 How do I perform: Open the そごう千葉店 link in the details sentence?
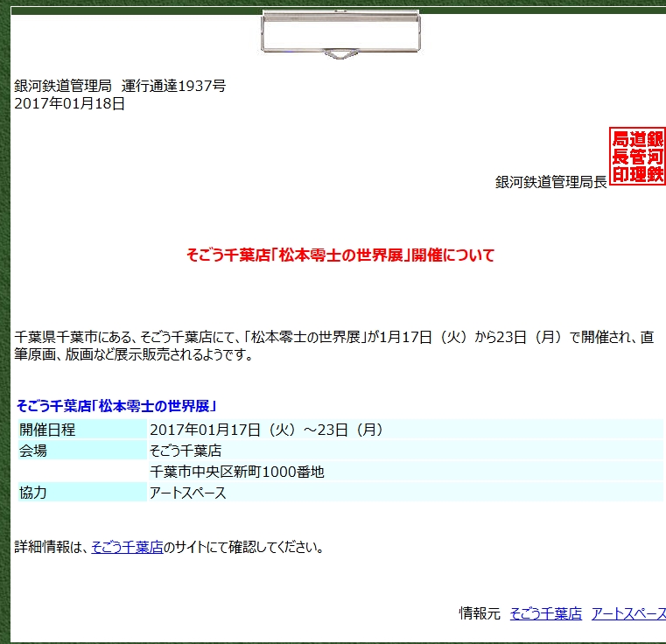[x=127, y=547]
